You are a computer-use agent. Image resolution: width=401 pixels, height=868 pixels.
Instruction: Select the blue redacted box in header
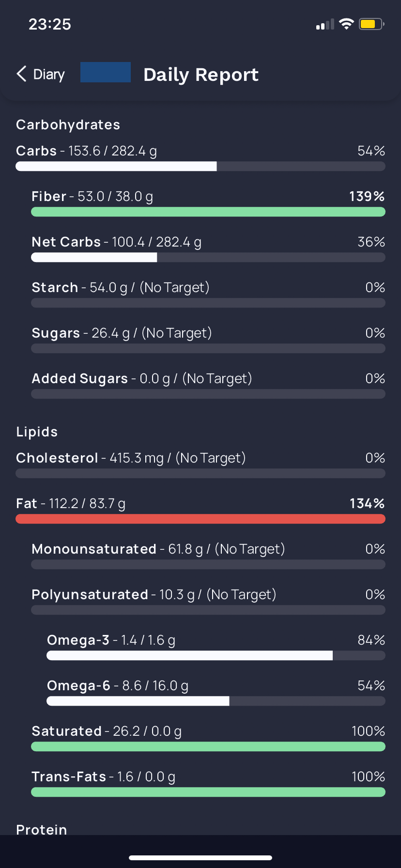click(x=106, y=72)
